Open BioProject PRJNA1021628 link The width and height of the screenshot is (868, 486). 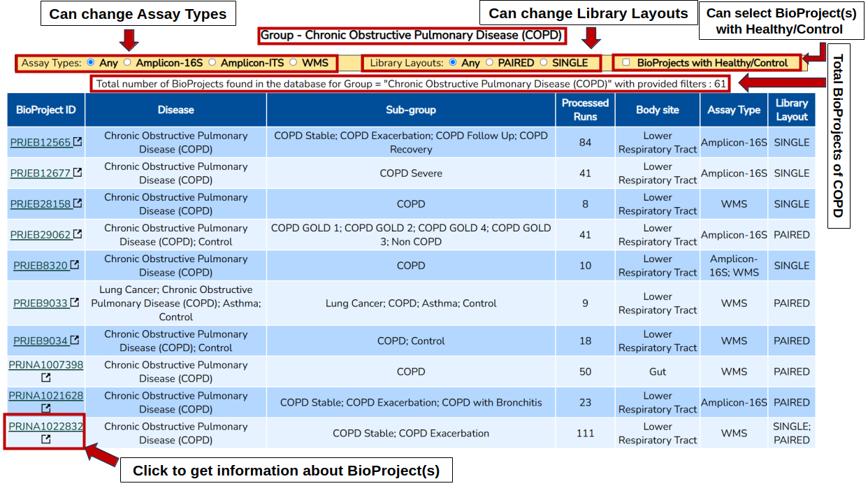46,396
